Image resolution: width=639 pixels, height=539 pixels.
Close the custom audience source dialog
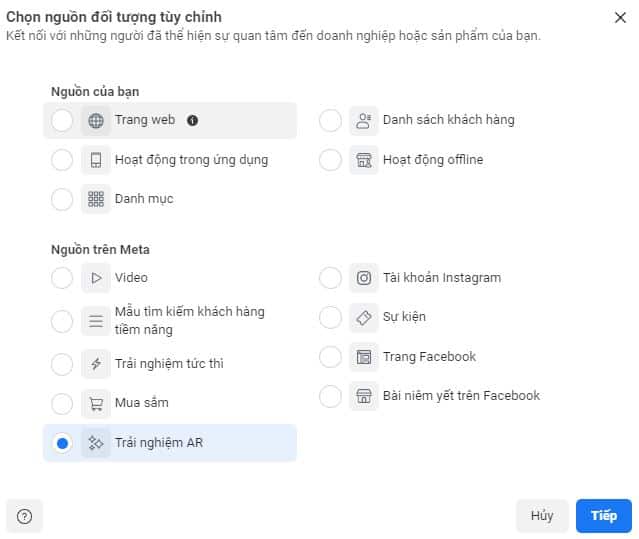click(620, 17)
